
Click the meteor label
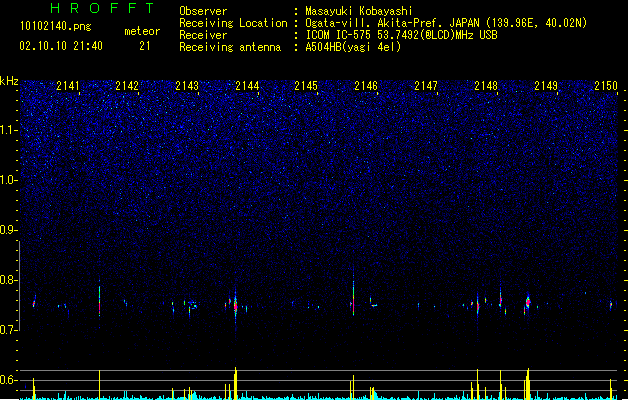click(142, 31)
